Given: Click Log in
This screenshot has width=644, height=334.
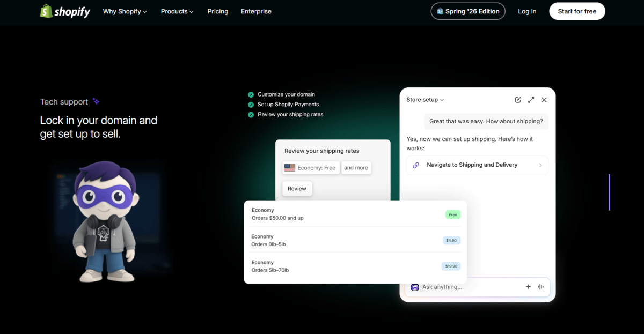Looking at the screenshot, I should [527, 11].
